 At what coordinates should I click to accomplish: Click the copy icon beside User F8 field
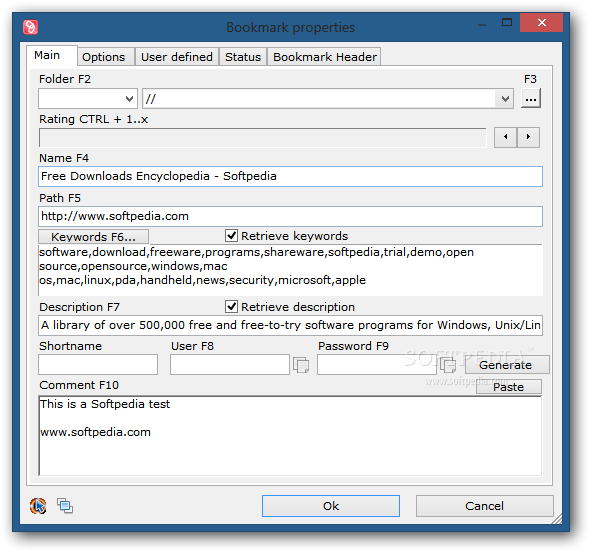pos(301,365)
